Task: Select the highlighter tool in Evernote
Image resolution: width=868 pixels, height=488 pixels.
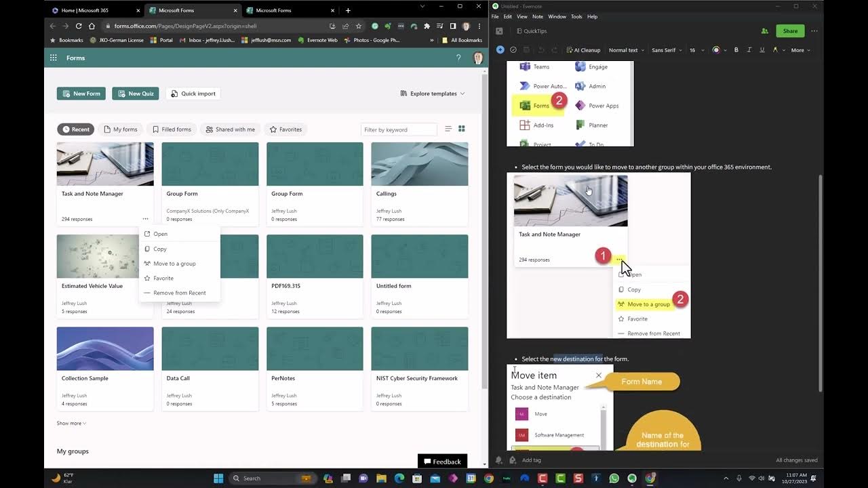Action: (x=775, y=49)
